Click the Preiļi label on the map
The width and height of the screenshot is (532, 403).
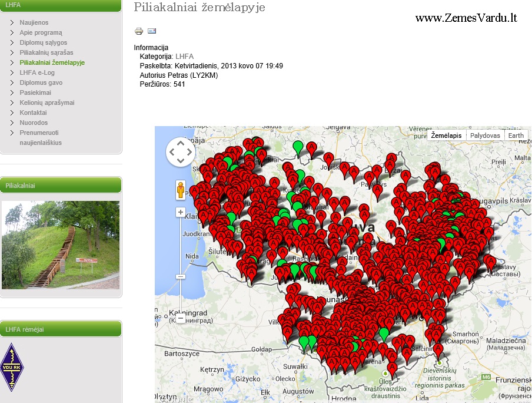coord(499,162)
